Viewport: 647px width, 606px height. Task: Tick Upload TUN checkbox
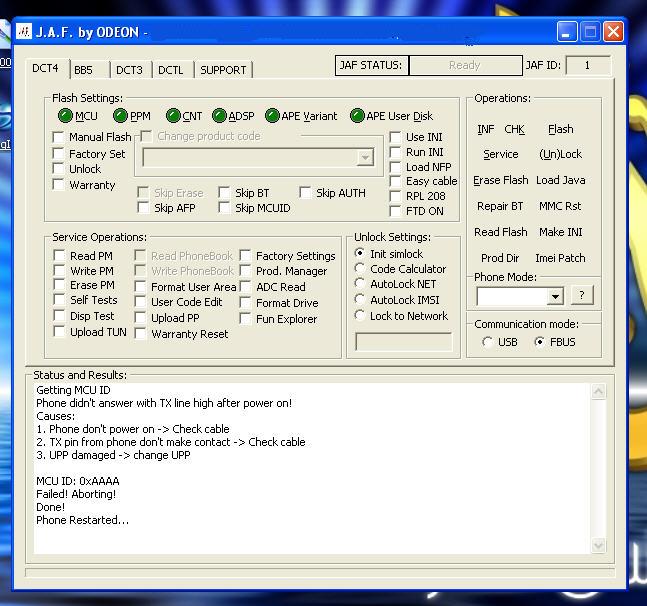pos(59,331)
